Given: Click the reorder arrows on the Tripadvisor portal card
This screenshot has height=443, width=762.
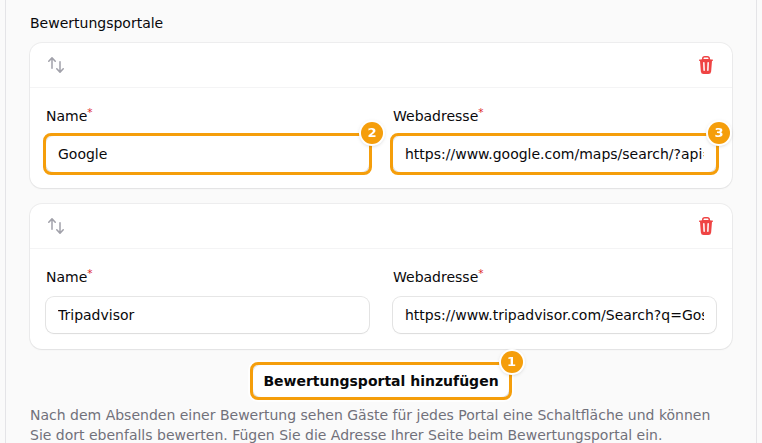Looking at the screenshot, I should click(56, 226).
